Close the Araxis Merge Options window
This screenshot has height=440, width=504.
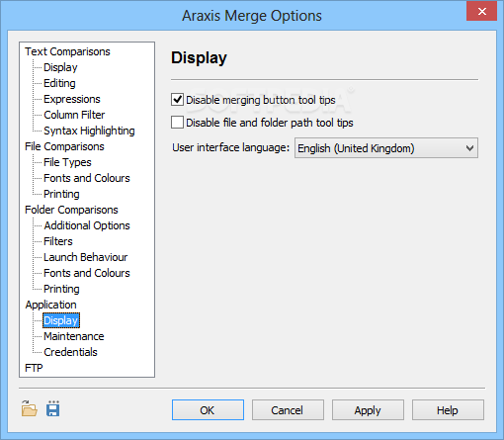tap(481, 11)
